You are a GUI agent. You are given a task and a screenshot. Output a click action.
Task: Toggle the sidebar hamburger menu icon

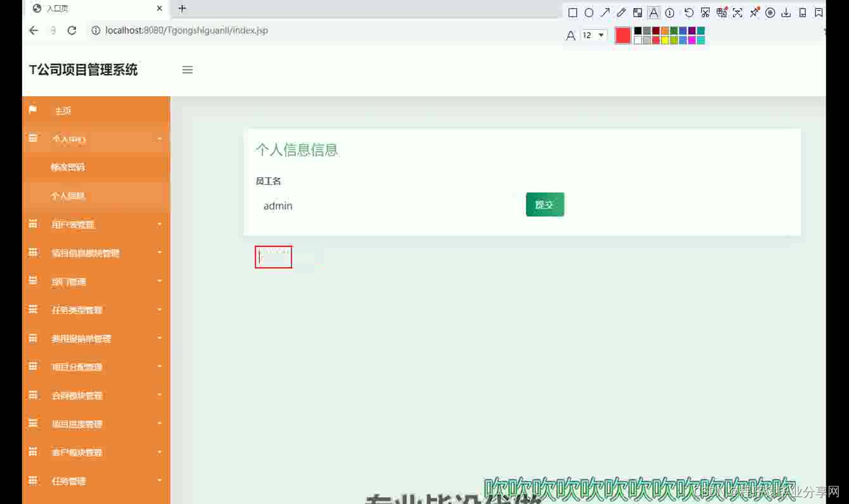coord(188,70)
